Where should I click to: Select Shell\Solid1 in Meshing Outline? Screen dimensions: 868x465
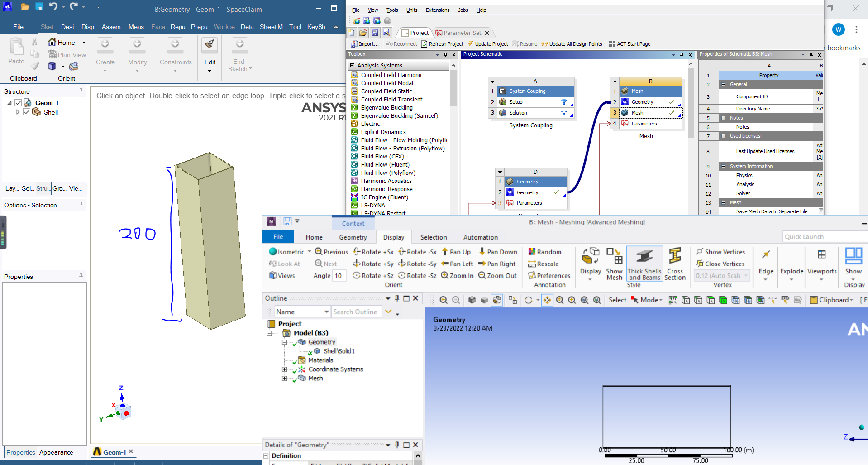point(339,351)
